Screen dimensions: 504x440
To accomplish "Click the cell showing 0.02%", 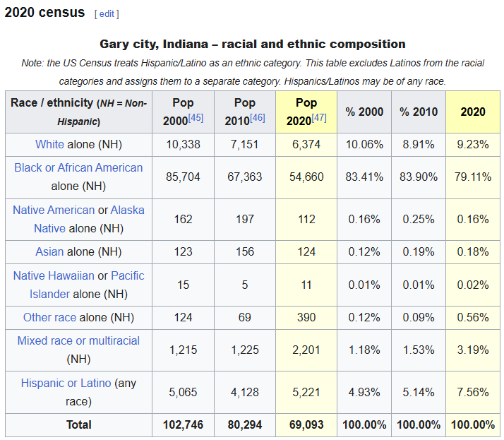I will click(473, 285).
